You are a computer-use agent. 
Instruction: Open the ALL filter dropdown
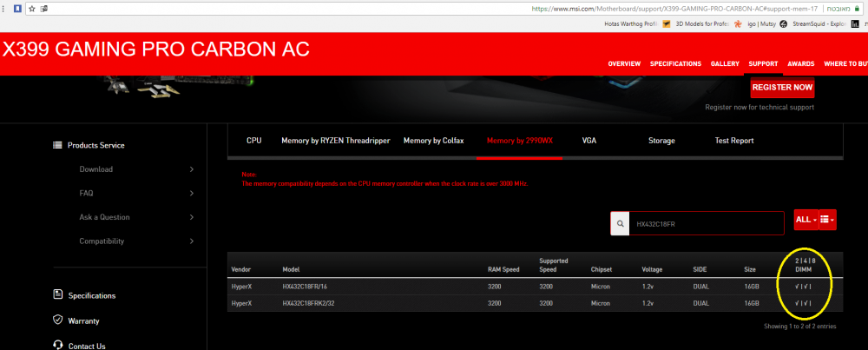click(x=806, y=220)
